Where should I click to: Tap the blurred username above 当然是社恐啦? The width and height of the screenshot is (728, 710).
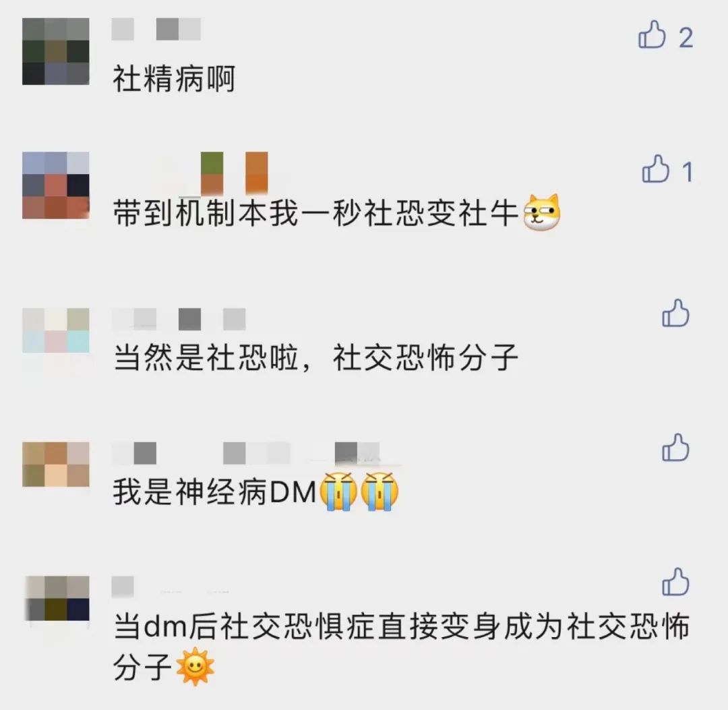[x=179, y=319]
